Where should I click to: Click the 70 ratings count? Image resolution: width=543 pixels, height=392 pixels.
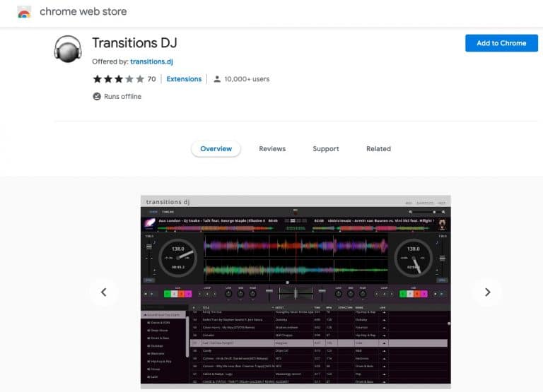tap(152, 79)
